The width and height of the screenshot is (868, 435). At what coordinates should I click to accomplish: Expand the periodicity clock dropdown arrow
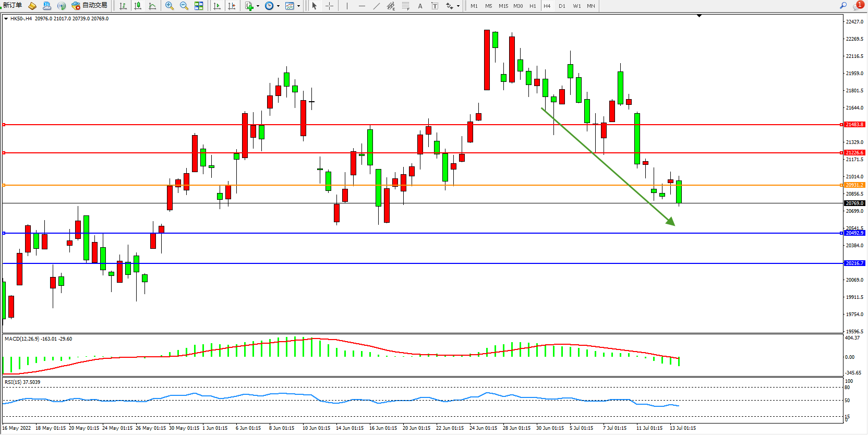pos(278,6)
